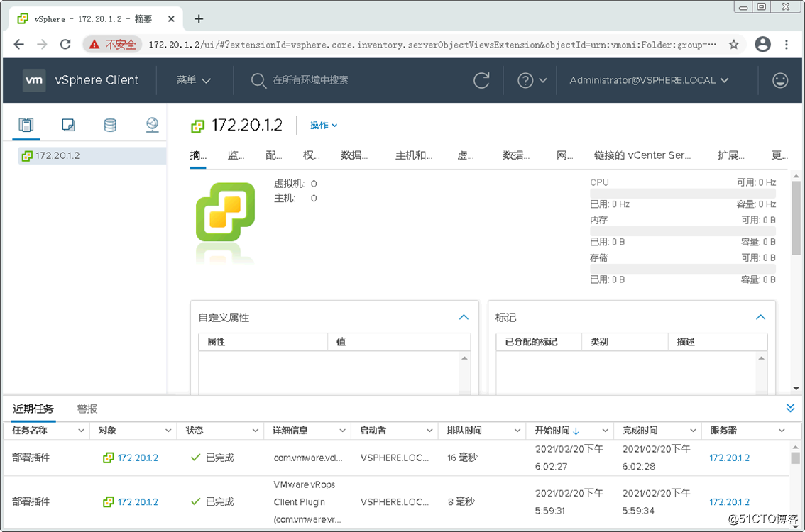Open filter dropdown for 排队时间 column
This screenshot has width=805, height=532.
click(x=517, y=431)
